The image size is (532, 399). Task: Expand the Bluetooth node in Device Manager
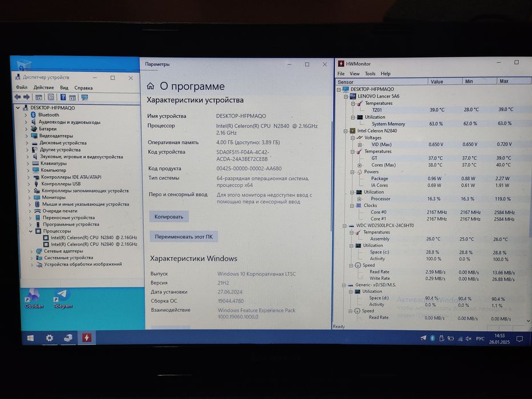[26, 115]
